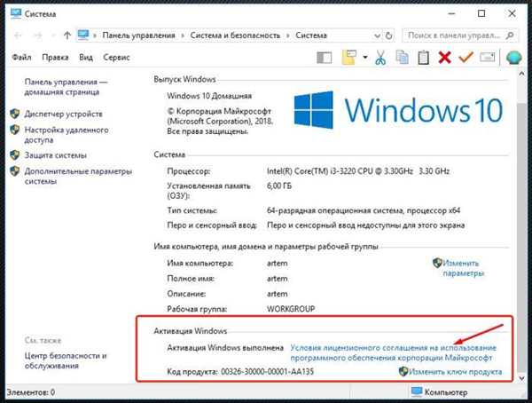Open the Microsoft license terms link
This screenshot has height=403, width=532.
[393, 352]
